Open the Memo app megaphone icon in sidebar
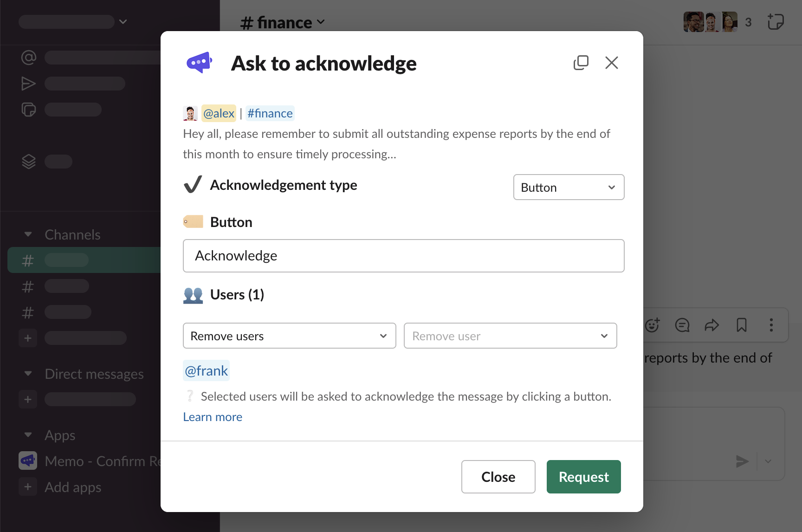 [x=28, y=461]
